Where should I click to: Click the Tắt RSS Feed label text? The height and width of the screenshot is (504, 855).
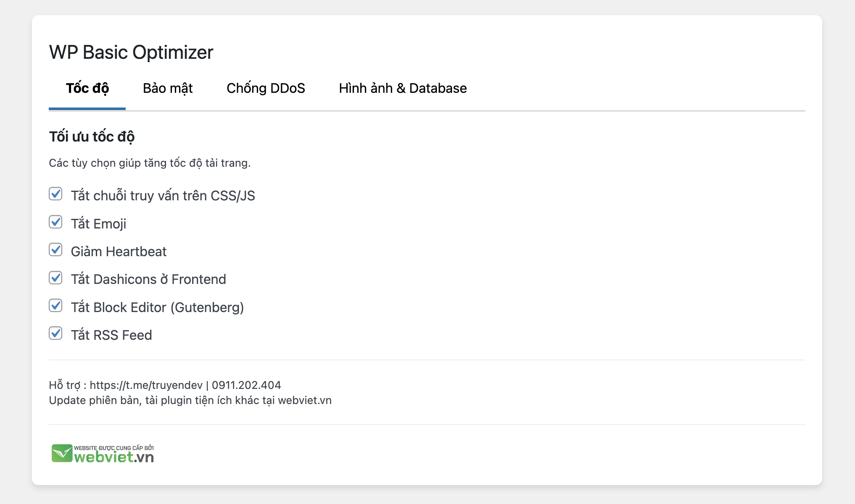[111, 335]
